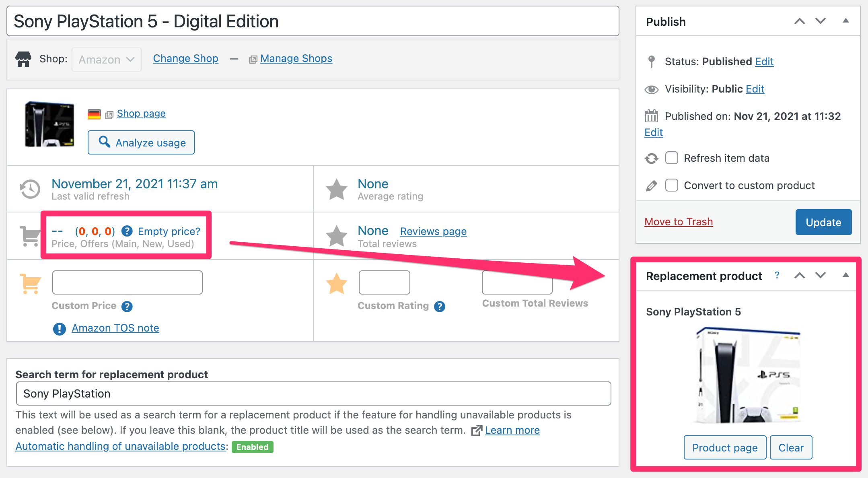Clear the Sony PlayStation 5 replacement product

790,447
